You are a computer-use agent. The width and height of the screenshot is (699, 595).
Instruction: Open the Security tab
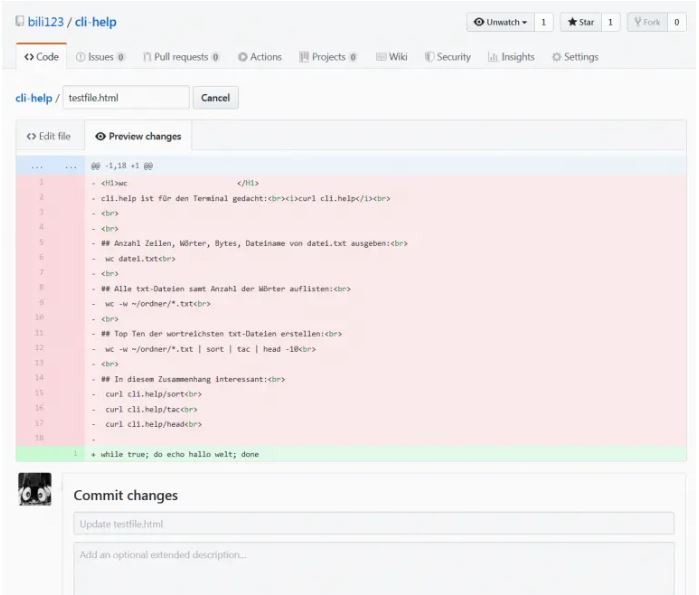448,57
